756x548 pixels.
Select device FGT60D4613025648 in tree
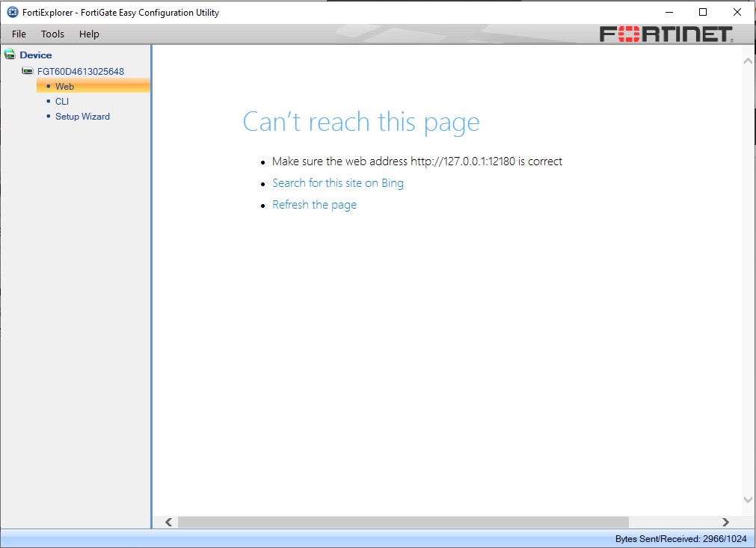coord(81,71)
